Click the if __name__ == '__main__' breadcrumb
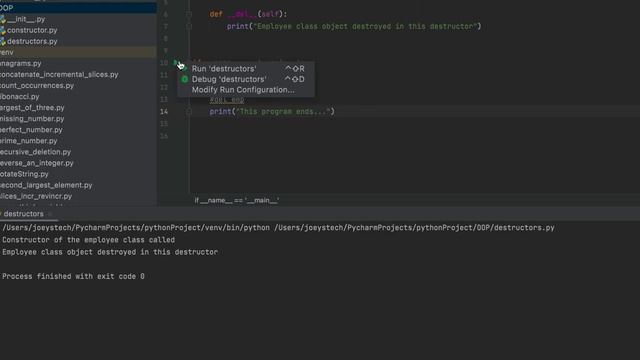Screen dimensions: 640x360 [237, 200]
